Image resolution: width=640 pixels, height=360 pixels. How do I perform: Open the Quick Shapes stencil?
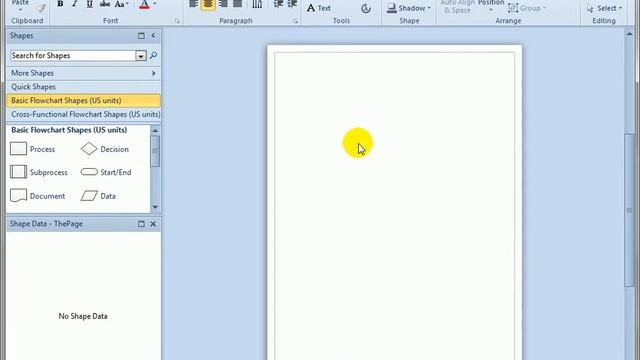point(84,87)
